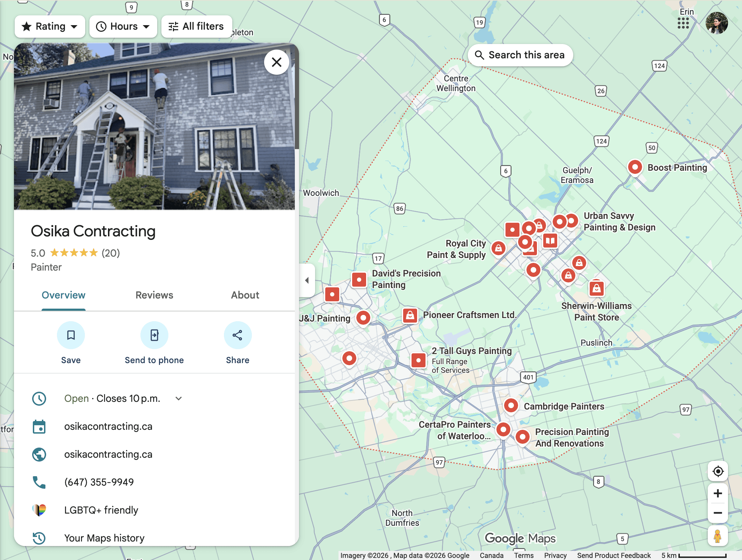Click the 5 km map scale

pos(694,555)
